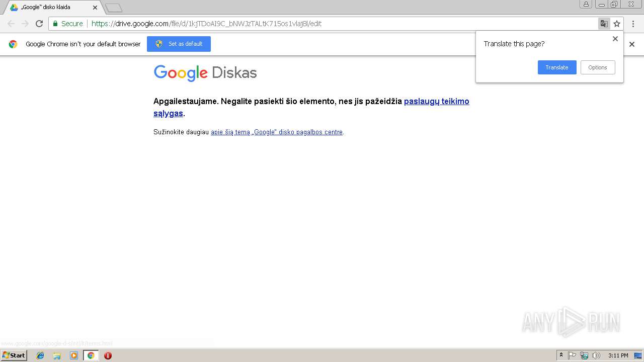Open the Google disko pagalbos centre link
Image resolution: width=644 pixels, height=362 pixels.
[277, 132]
